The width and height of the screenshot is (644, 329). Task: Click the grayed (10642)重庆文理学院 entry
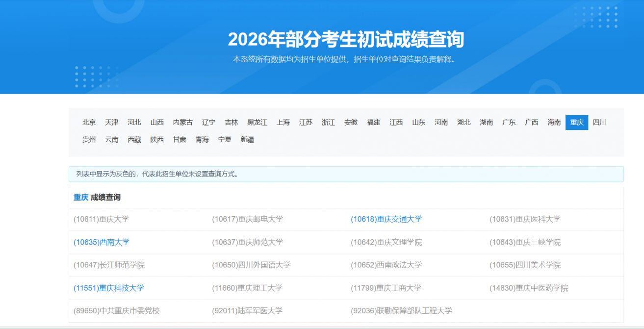click(386, 242)
